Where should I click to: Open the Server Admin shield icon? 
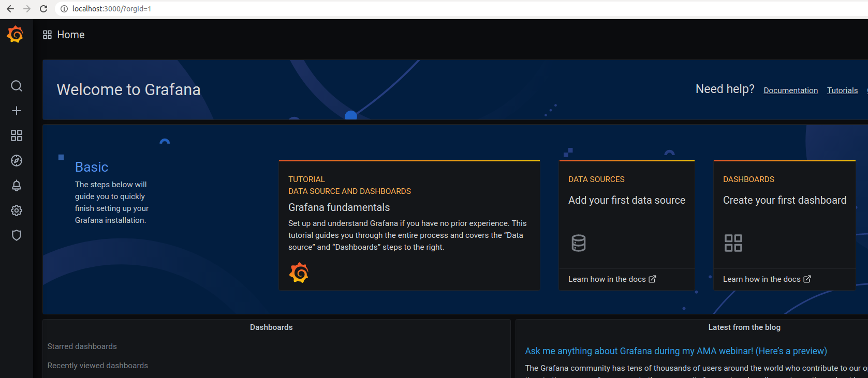17,235
